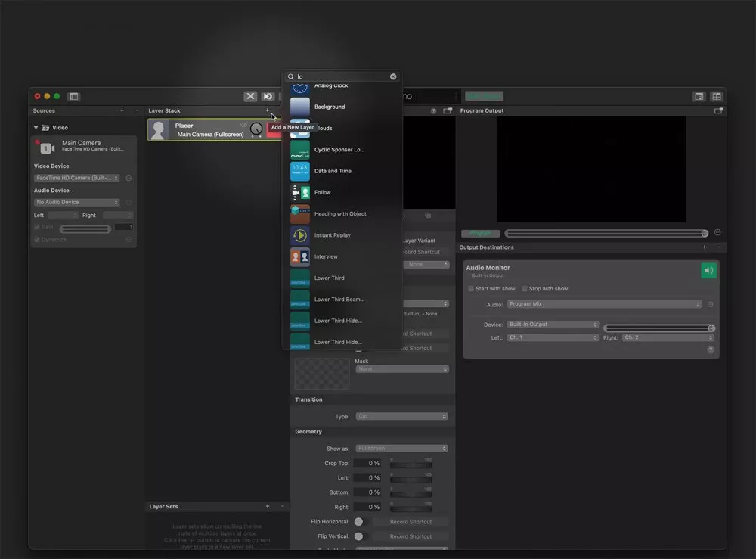
Task: Click the Cyclic Sponsor Logo layer icon
Action: pyautogui.click(x=300, y=150)
